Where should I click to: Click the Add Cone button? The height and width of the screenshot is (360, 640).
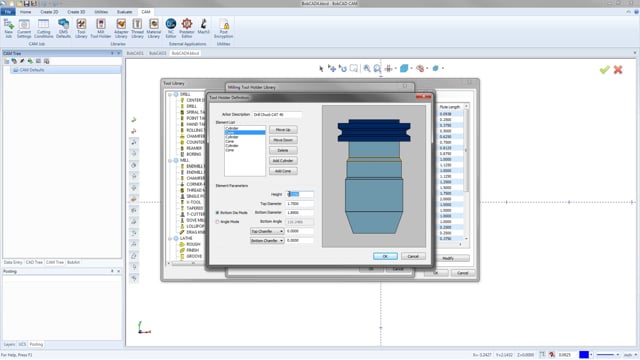tap(283, 171)
